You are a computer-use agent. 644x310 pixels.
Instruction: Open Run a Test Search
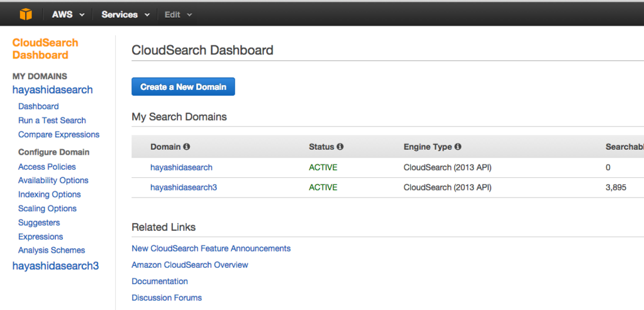pos(52,120)
